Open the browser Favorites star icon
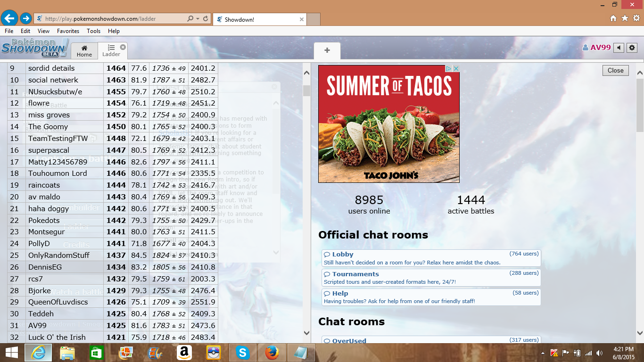The width and height of the screenshot is (644, 362). (x=625, y=18)
